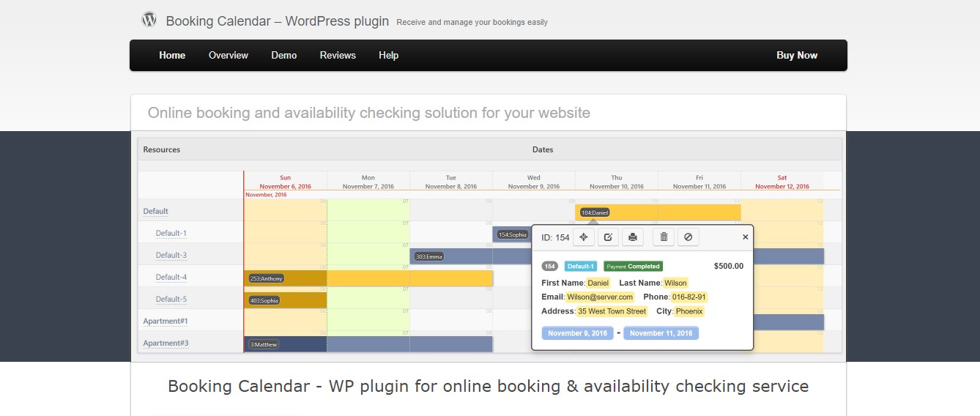Open the Help menu item
The width and height of the screenshot is (980, 416).
point(389,55)
